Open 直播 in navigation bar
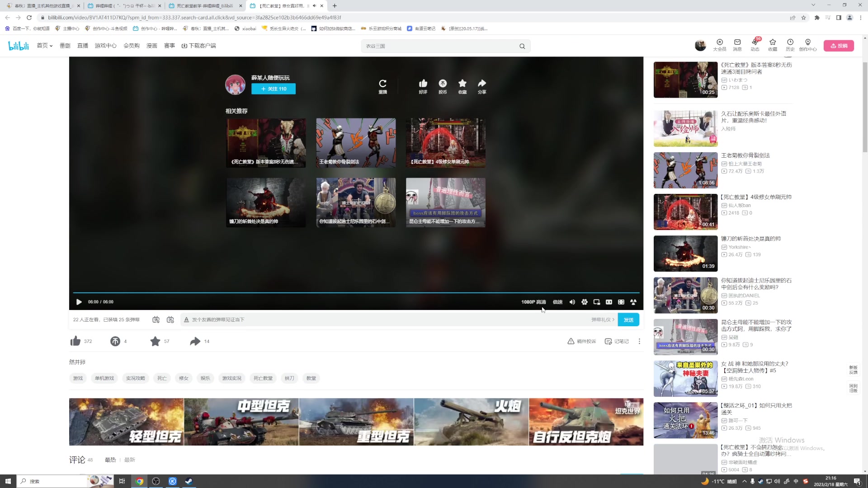The image size is (868, 488). tap(83, 46)
